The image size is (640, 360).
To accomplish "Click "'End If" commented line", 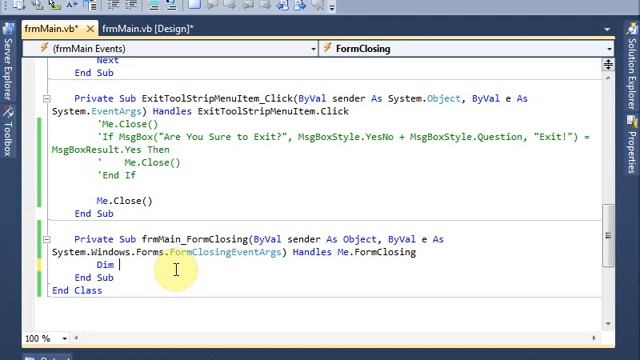I will [116, 176].
